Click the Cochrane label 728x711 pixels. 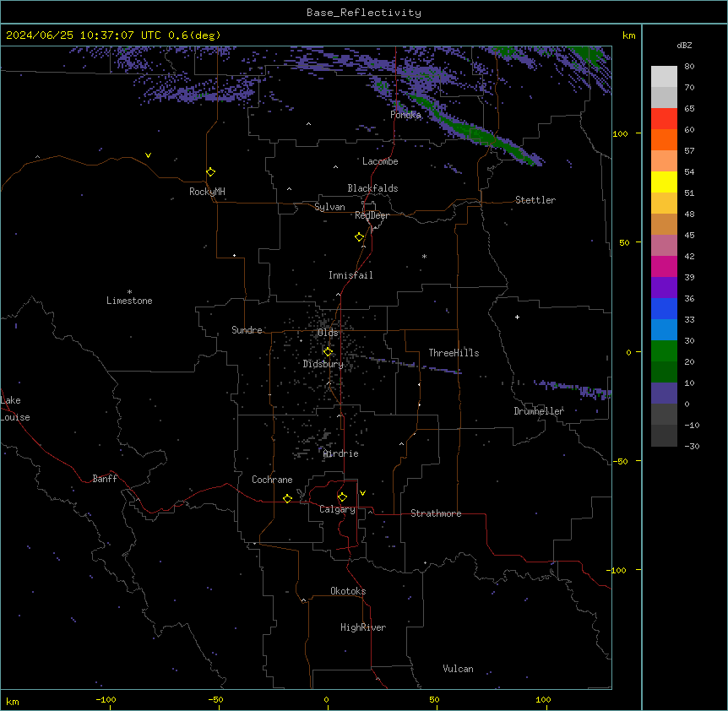coord(272,480)
